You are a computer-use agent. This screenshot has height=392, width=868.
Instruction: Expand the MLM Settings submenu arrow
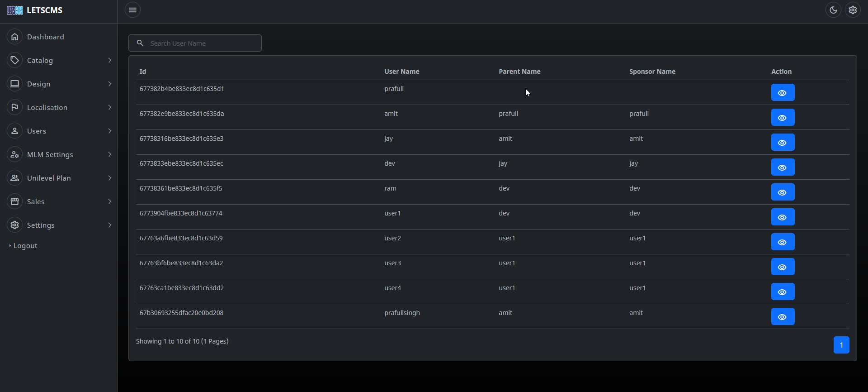coord(110,154)
